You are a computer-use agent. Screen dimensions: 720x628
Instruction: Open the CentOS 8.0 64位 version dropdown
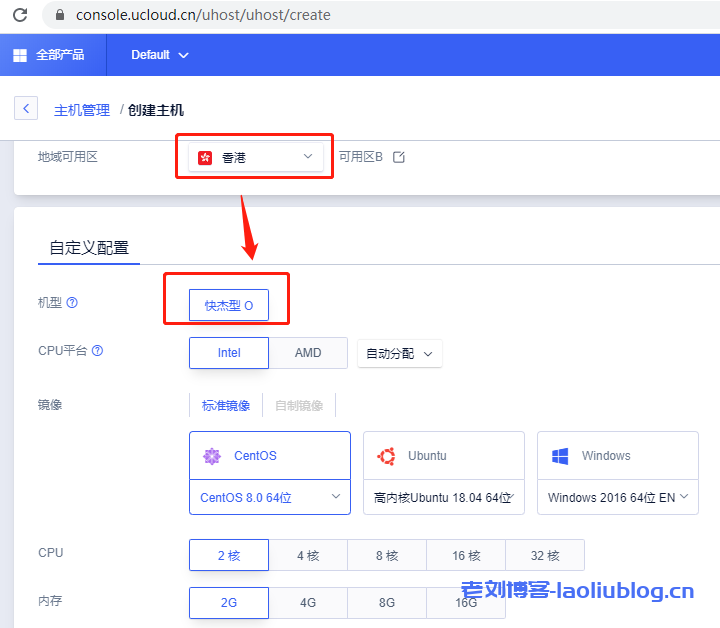[x=269, y=497]
